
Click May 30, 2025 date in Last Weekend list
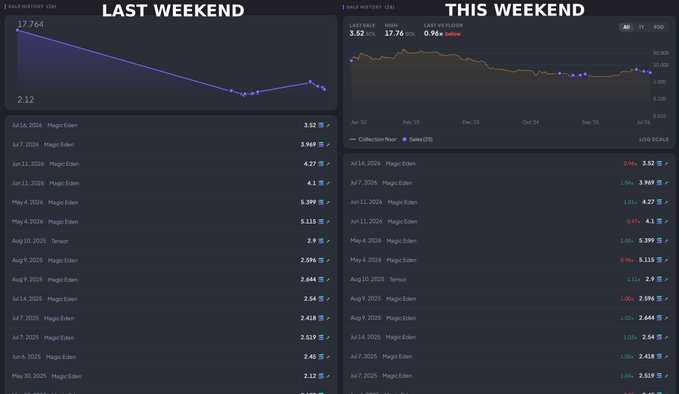pyautogui.click(x=29, y=376)
